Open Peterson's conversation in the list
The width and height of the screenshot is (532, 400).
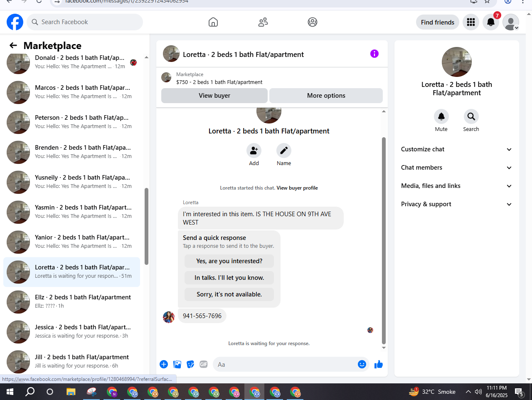tap(71, 122)
